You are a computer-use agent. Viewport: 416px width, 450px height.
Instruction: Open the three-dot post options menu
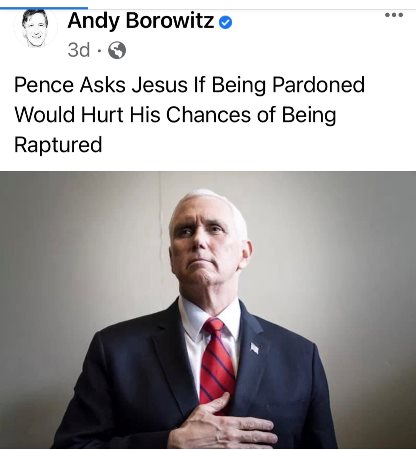[x=394, y=15]
